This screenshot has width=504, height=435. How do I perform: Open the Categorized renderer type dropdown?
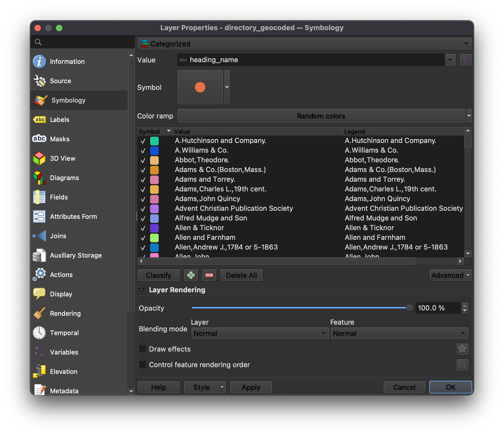tap(304, 44)
